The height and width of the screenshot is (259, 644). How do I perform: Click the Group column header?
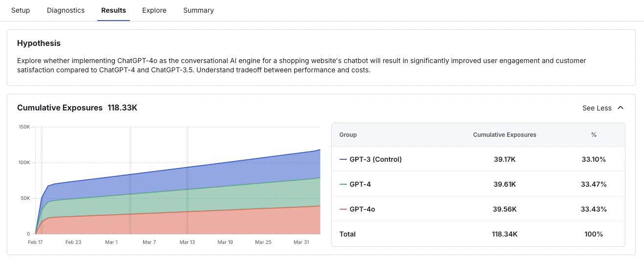[348, 135]
